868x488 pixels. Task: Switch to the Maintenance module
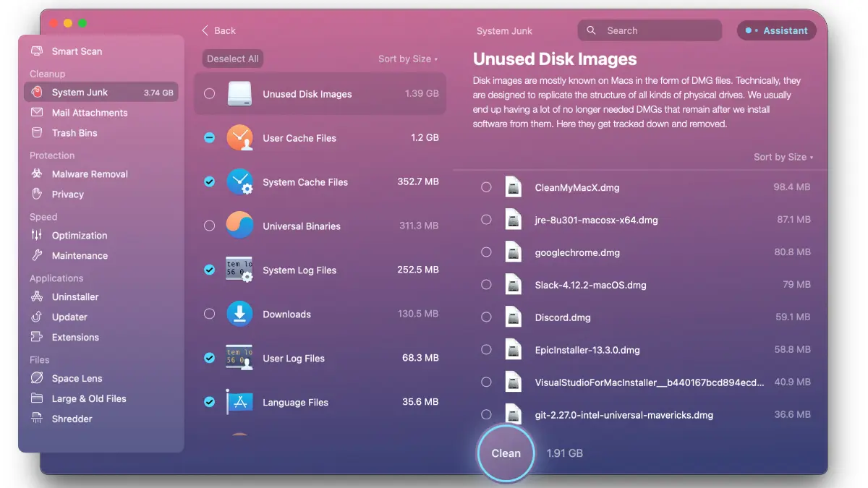click(80, 256)
